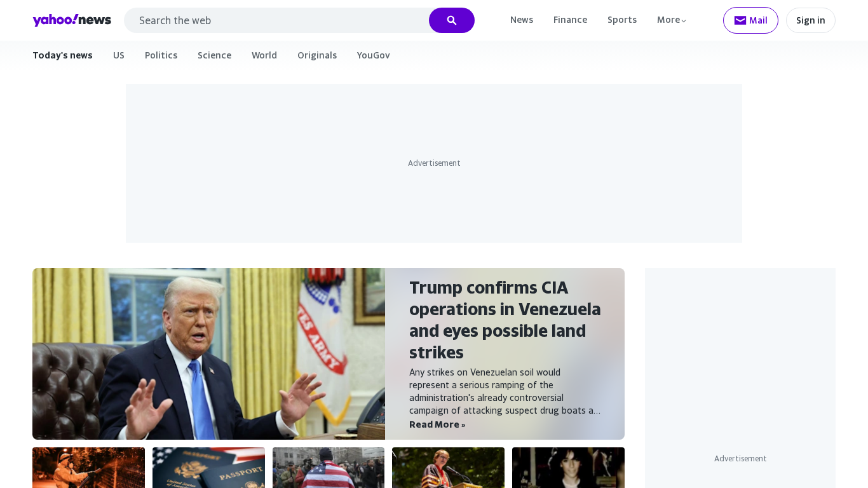Click the purple search magnifier button
868x488 pixels.
click(x=452, y=20)
